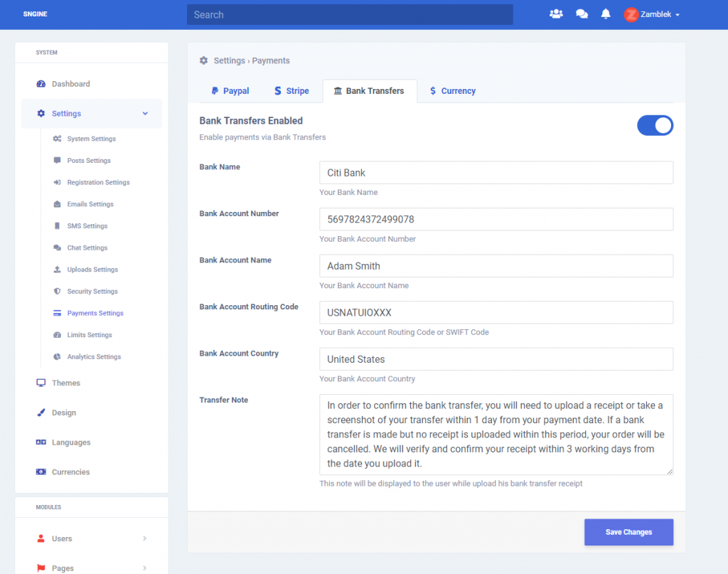
Task: Open Emails Settings link
Action: coord(90,204)
